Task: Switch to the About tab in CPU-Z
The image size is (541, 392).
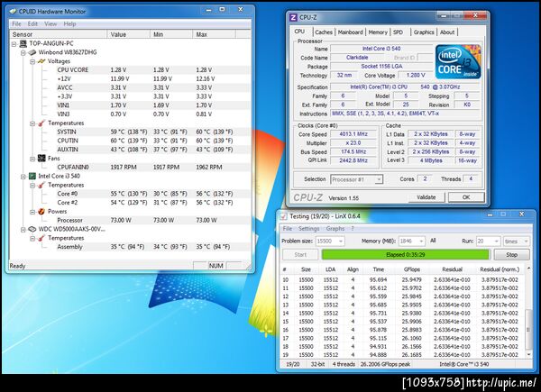Action: pos(447,32)
